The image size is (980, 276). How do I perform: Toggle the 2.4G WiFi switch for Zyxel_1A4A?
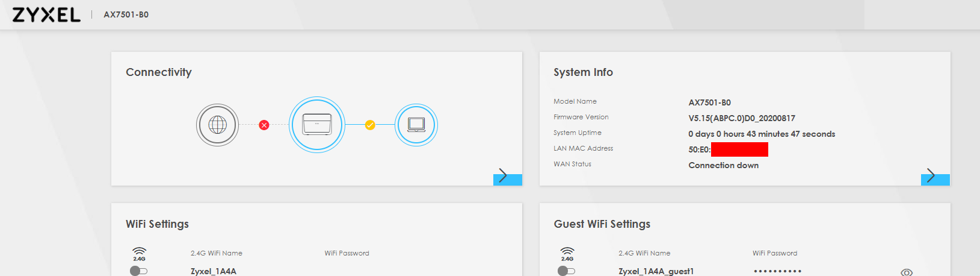point(138,271)
